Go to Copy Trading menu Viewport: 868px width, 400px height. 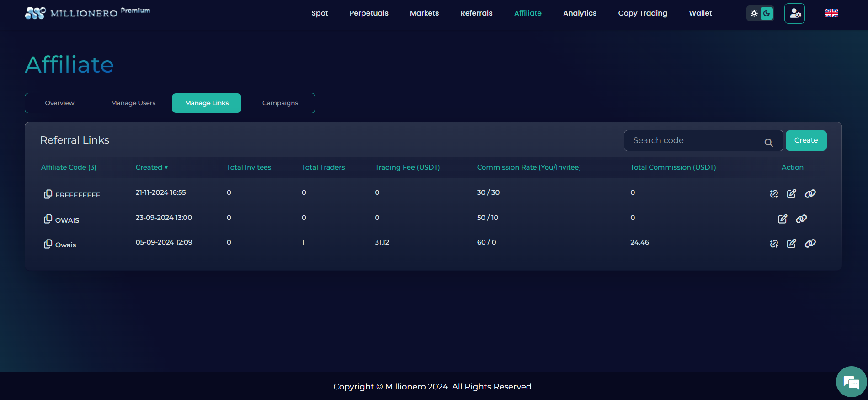642,13
